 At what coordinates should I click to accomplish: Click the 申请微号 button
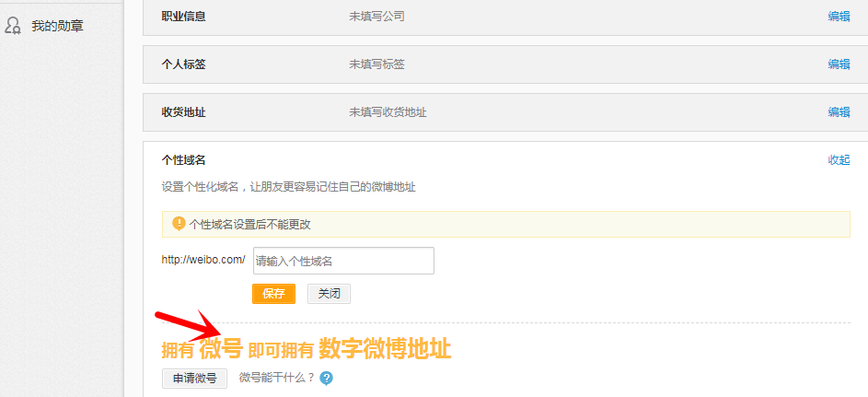(x=194, y=378)
